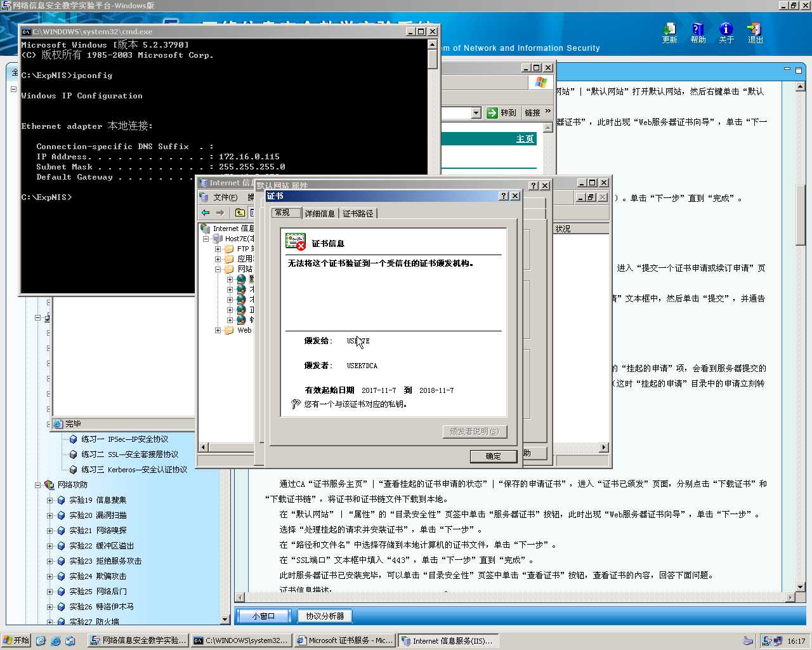
Task: Click the main content pane scrollbar down arrow
Action: (801, 587)
